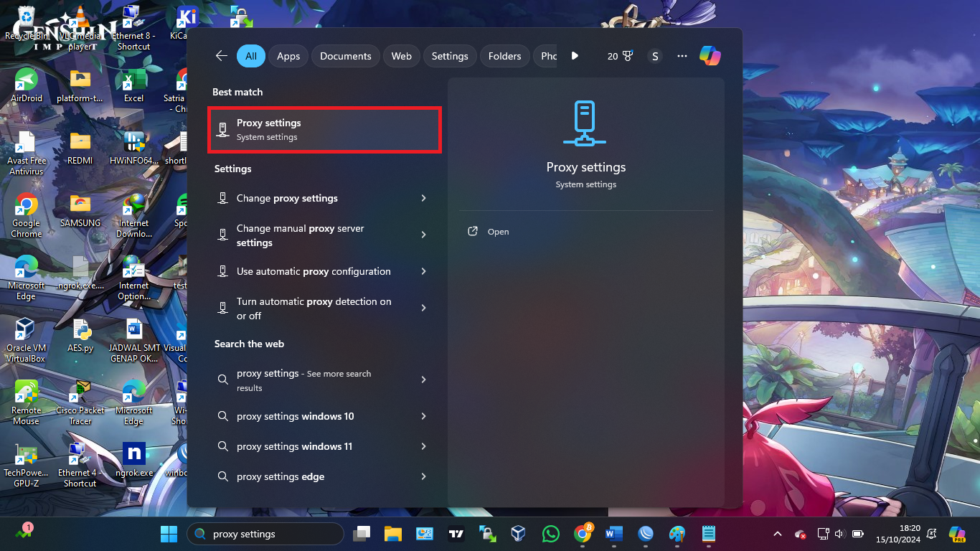Open TradingView from the taskbar
This screenshot has width=980, height=551.
[x=456, y=534]
